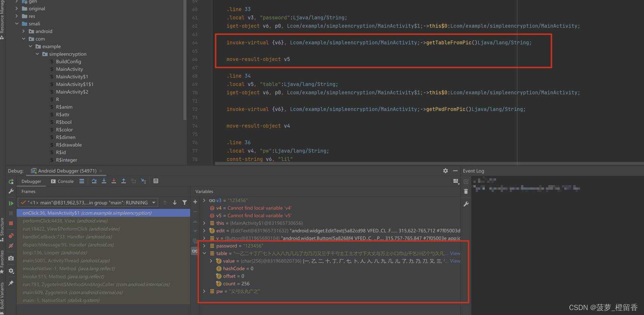This screenshot has height=315, width=644.
Task: Select MainActivity$2 in project tree
Action: (x=72, y=92)
